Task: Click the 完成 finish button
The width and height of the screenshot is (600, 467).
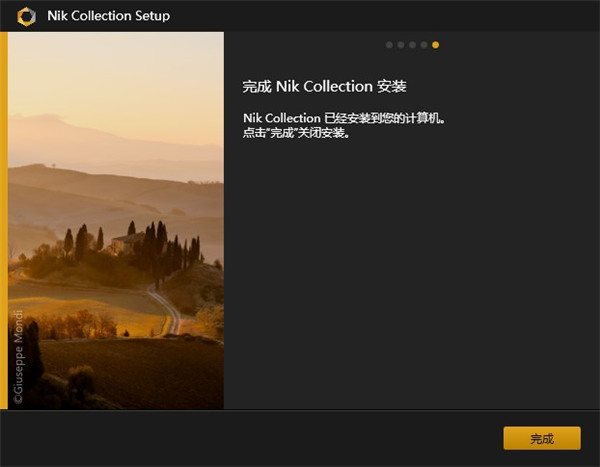Action: click(541, 438)
